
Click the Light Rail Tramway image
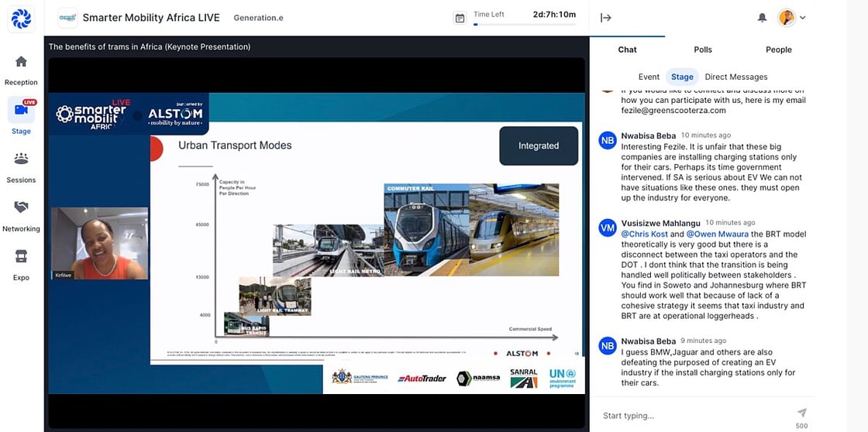tap(274, 296)
